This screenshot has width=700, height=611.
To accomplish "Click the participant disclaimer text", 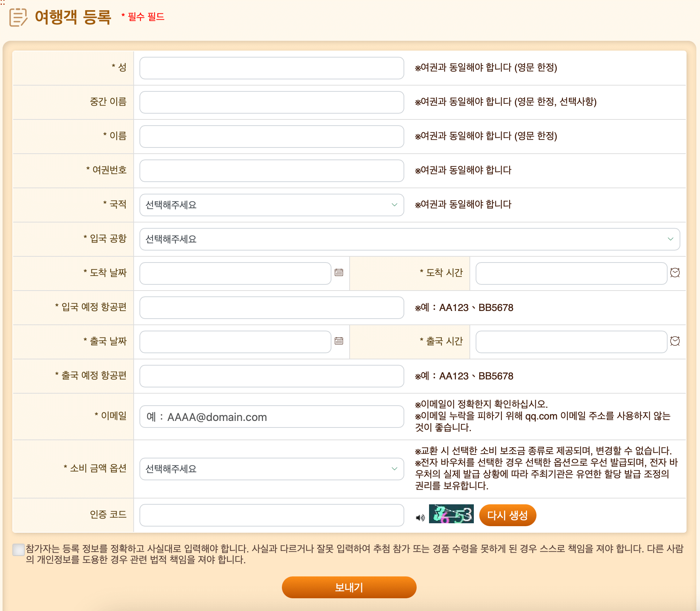I will (354, 554).
